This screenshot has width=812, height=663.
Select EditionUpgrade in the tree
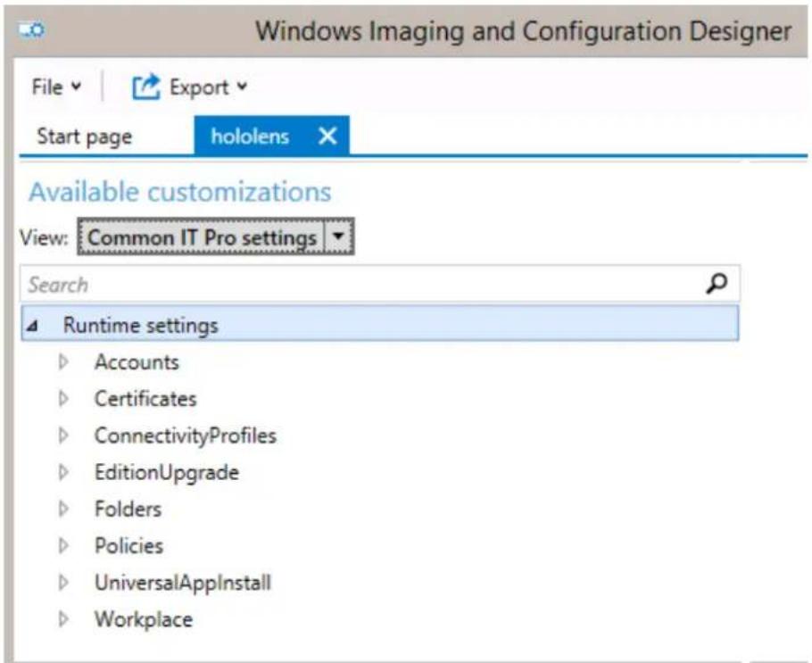(167, 473)
